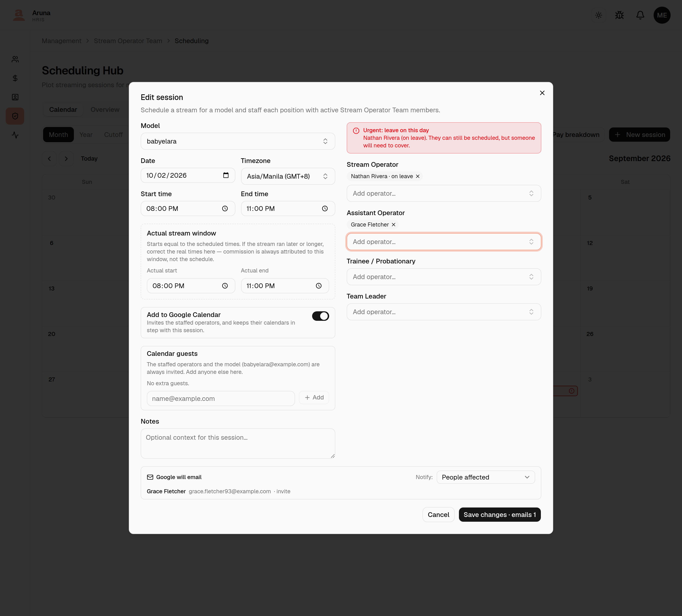
Task: Select the Month view
Action: click(58, 135)
